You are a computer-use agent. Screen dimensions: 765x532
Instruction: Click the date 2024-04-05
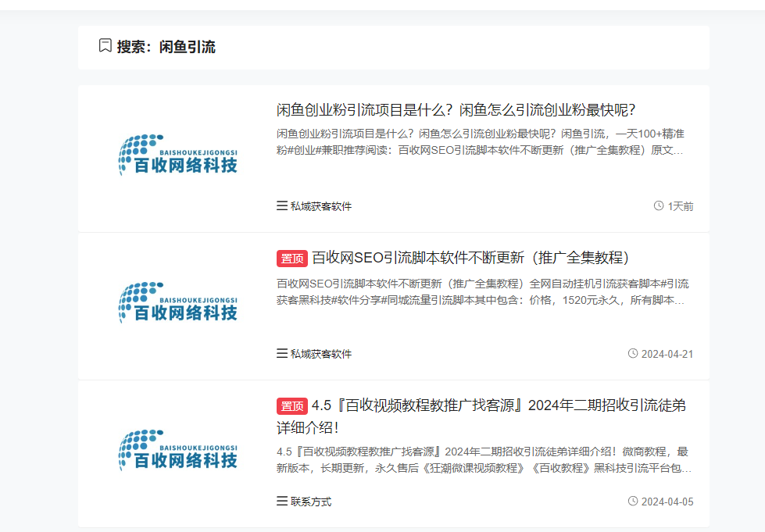coord(667,502)
